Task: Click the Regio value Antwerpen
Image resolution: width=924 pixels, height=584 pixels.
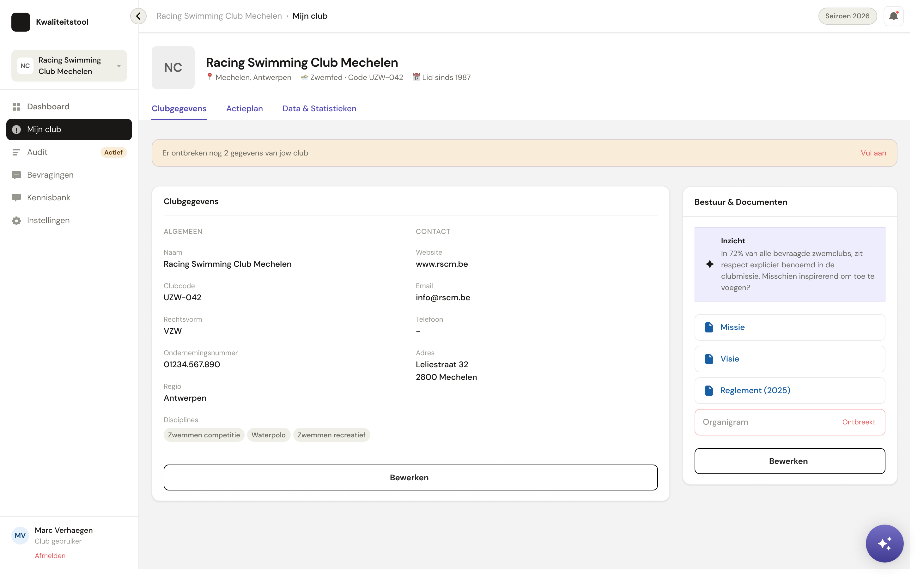Action: [185, 398]
